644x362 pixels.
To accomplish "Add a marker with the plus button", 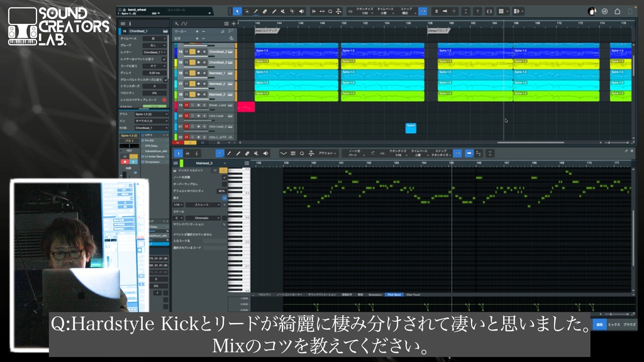I will 197,31.
